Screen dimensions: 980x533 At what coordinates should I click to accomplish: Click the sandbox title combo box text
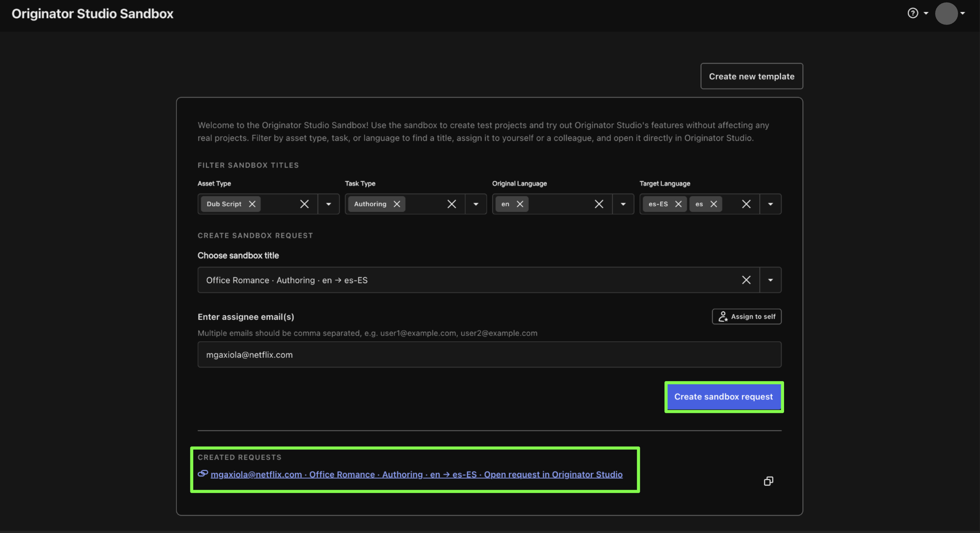287,280
